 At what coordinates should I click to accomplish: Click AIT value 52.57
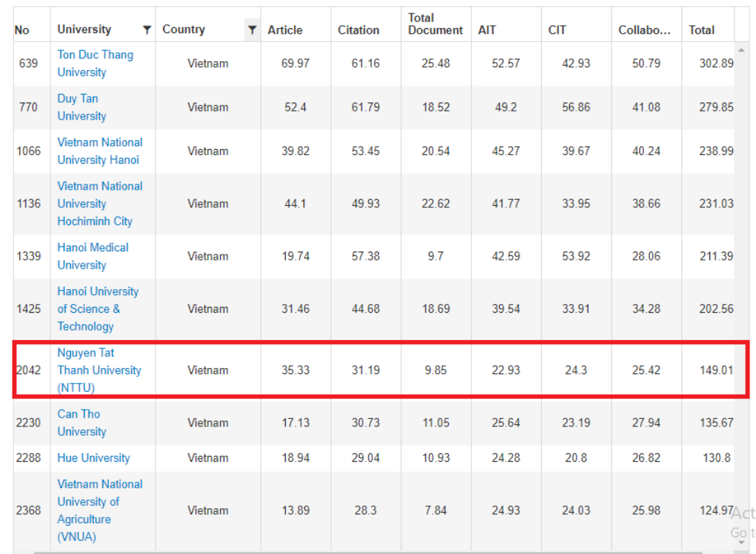click(x=506, y=63)
